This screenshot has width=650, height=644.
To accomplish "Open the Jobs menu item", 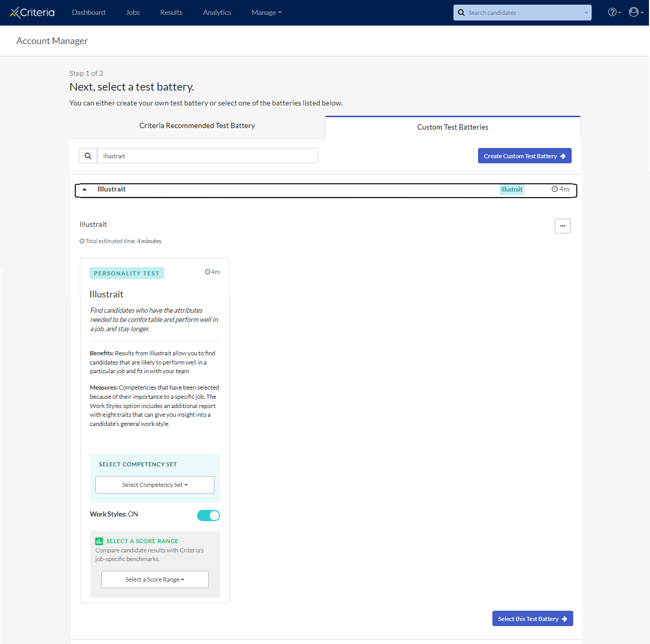I will click(x=133, y=12).
